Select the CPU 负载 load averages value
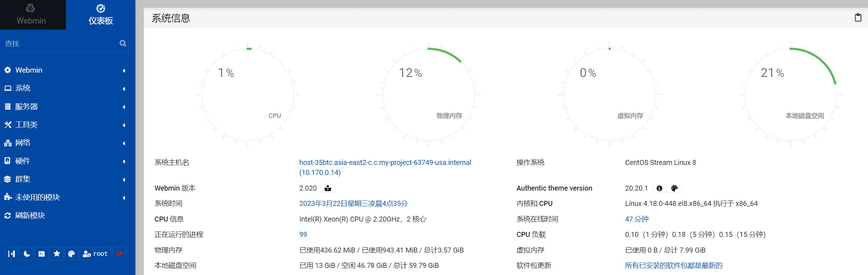 [696, 234]
